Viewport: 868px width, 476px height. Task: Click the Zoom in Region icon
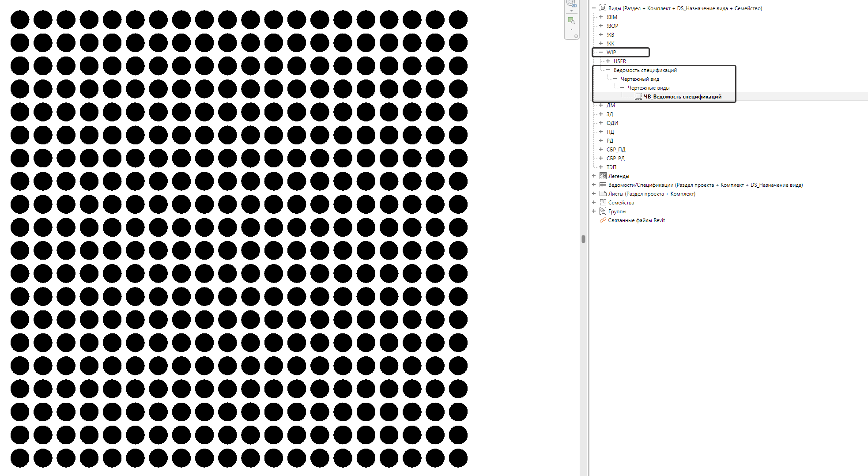pyautogui.click(x=571, y=21)
